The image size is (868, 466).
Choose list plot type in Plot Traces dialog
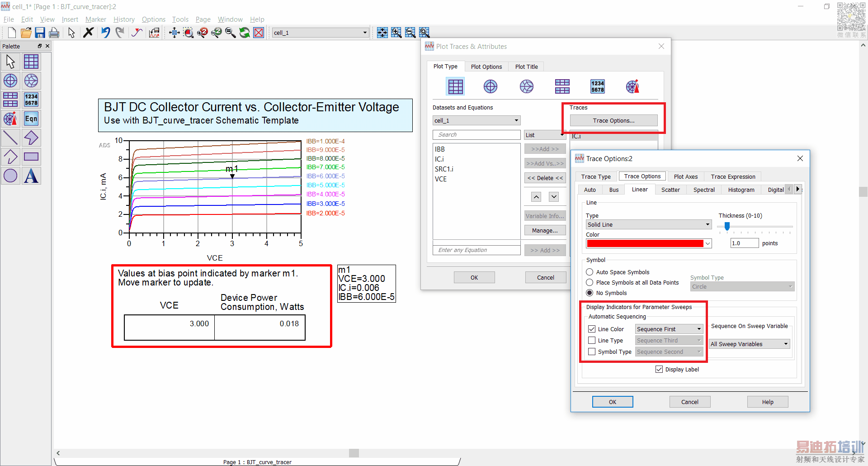pos(598,86)
